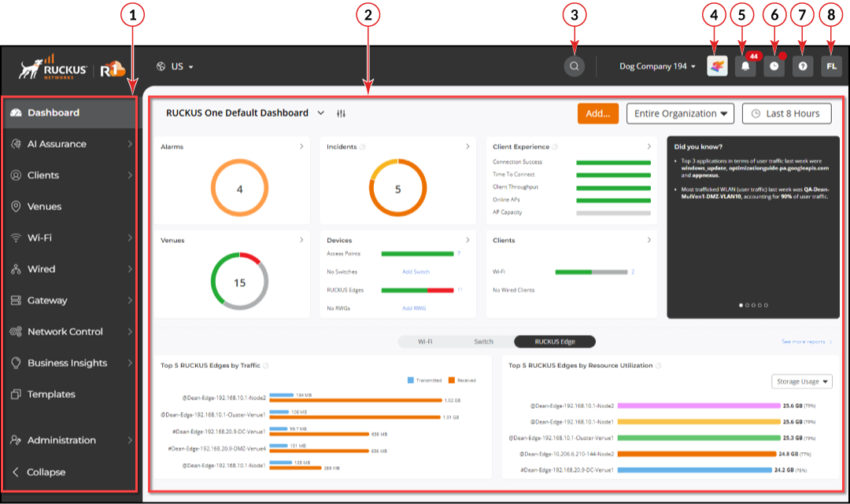Switch chart view to Wi-Fi
The image size is (850, 504).
(x=425, y=341)
